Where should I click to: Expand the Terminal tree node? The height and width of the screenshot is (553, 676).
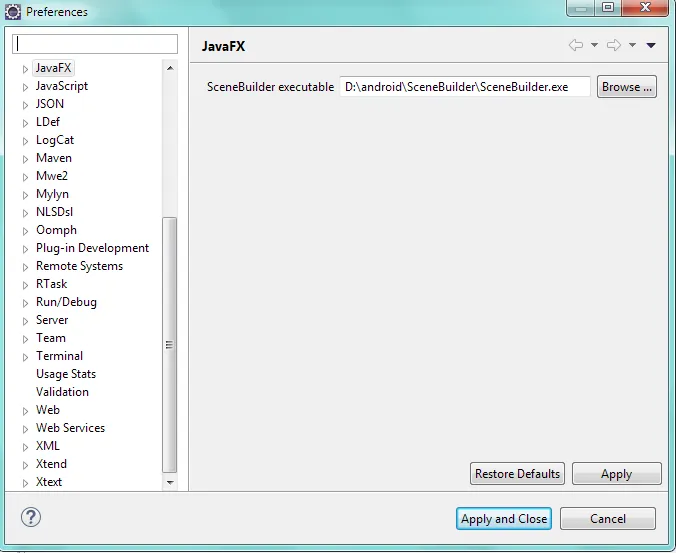coord(25,357)
